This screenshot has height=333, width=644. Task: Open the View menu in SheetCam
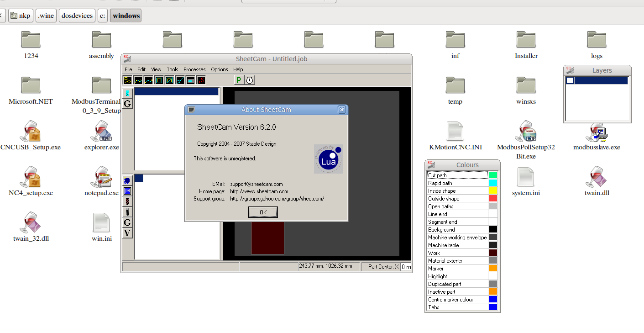[x=156, y=69]
